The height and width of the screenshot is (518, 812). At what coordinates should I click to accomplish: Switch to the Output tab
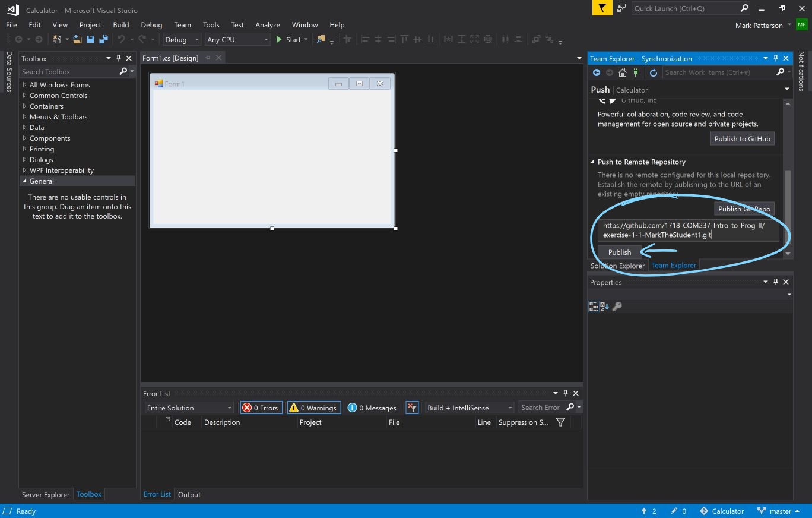[189, 494]
